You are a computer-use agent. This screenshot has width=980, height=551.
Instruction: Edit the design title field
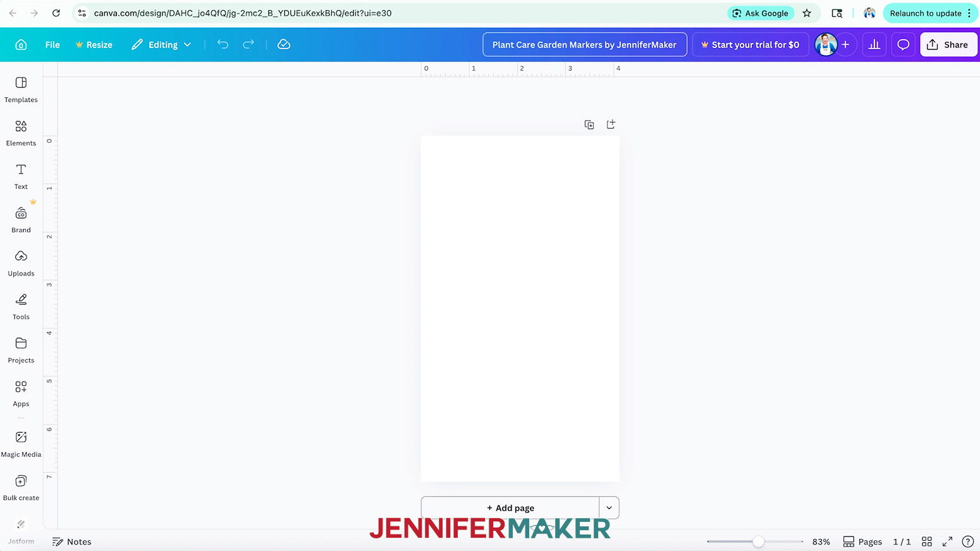point(585,45)
